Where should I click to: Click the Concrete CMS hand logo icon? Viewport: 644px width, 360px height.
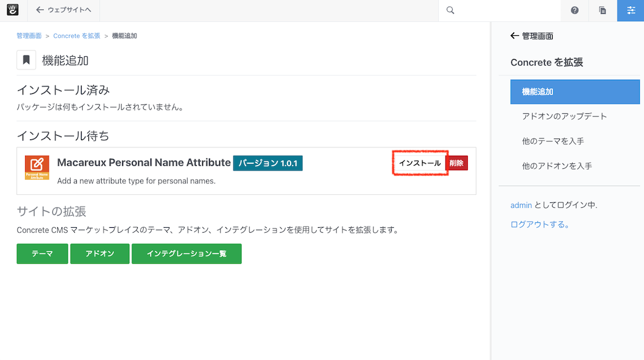coord(13,10)
